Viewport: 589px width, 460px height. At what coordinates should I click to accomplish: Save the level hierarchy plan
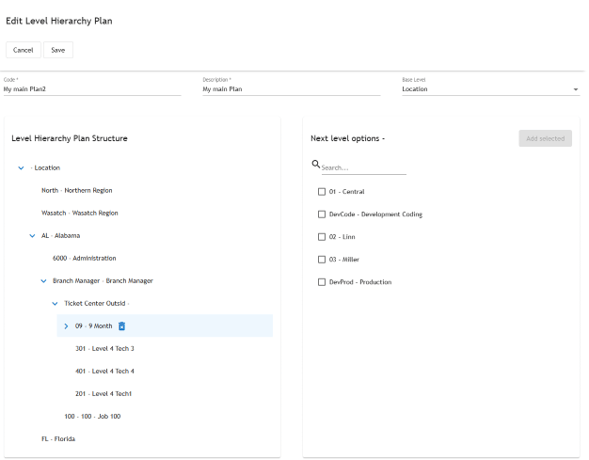[x=58, y=50]
